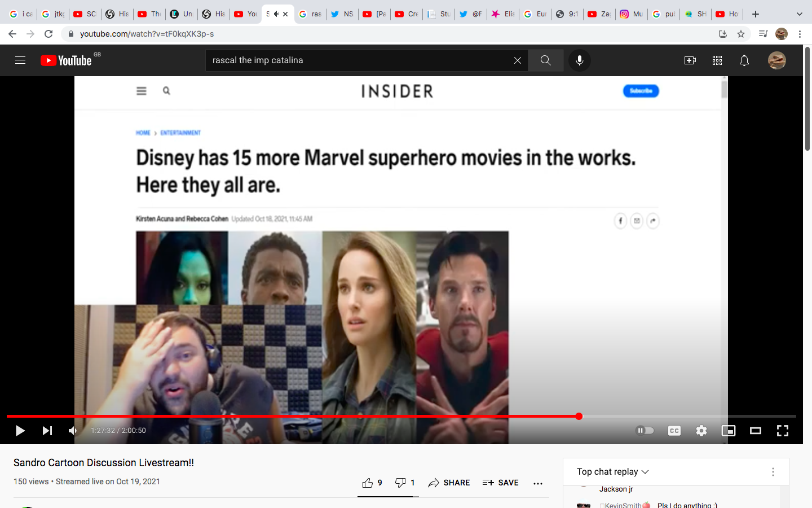The width and height of the screenshot is (812, 508).
Task: Open the Create video icon
Action: pos(690,60)
